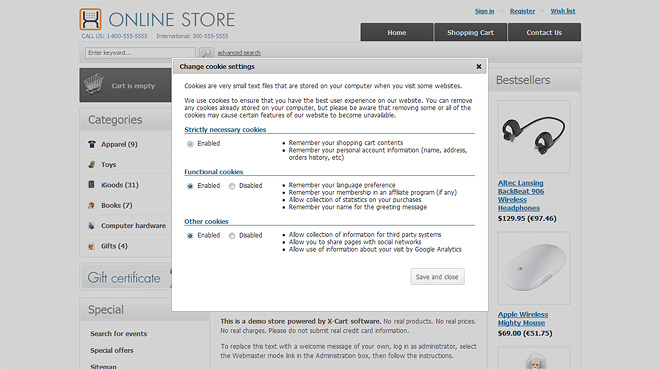Click the Other cookies heading
The image size is (660, 369).
tap(206, 221)
